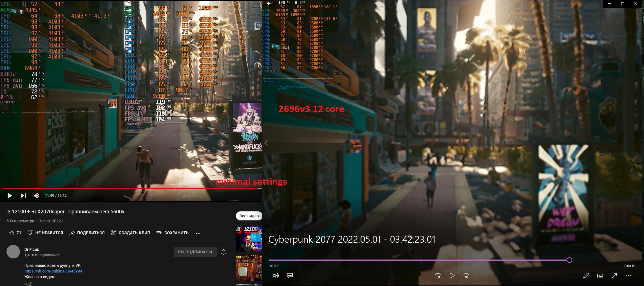644x286 pixels.
Task: Save video with СОХРАНИТЬ
Action: coord(173,233)
